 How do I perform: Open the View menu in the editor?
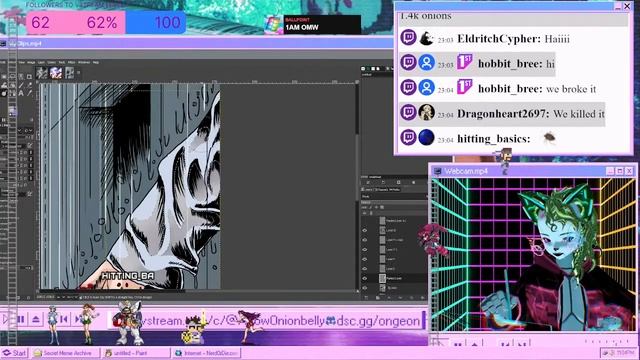click(x=22, y=62)
